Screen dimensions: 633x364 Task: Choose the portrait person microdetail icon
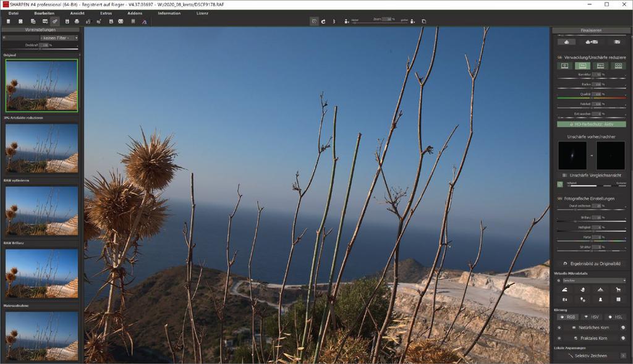[x=600, y=300]
